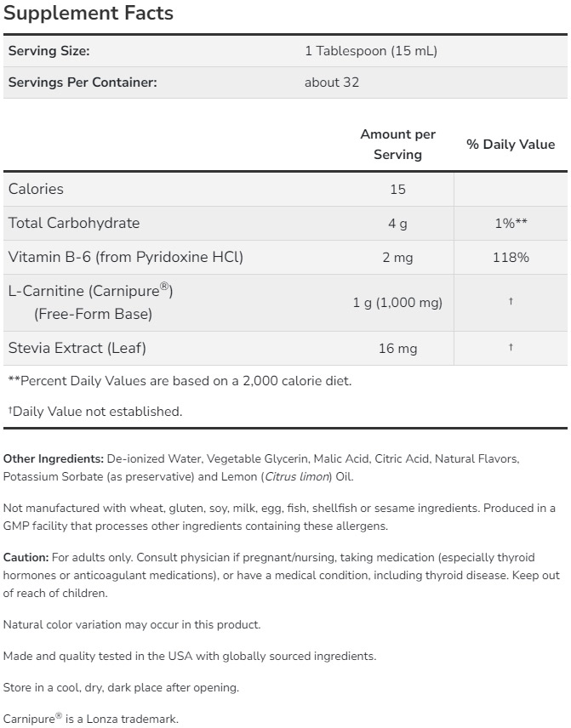Image resolution: width=571 pixels, height=728 pixels.
Task: Click the Supplement Facts heading
Action: (x=89, y=14)
